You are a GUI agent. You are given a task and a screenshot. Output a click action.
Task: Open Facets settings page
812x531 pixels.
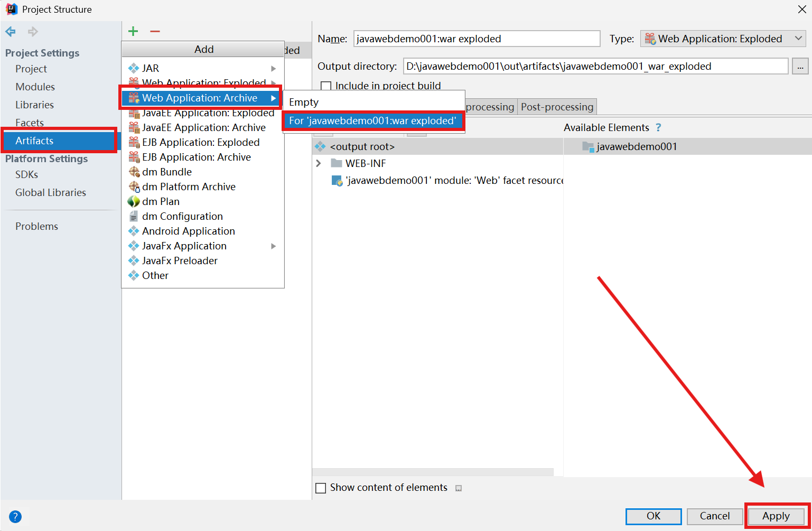pos(30,123)
